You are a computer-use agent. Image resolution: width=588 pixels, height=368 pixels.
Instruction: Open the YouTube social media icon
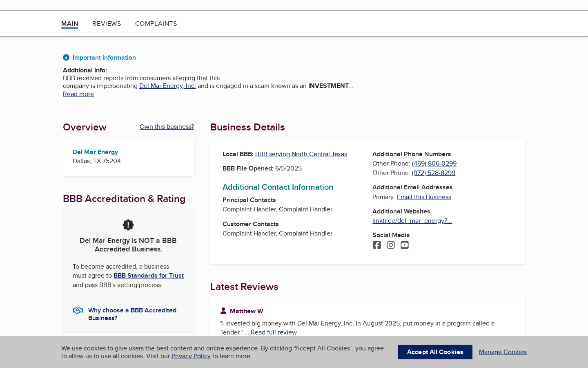(x=405, y=245)
